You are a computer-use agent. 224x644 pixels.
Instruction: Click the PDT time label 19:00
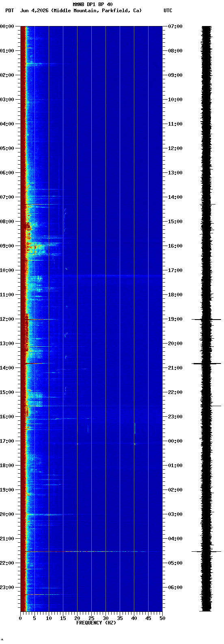click(7, 490)
